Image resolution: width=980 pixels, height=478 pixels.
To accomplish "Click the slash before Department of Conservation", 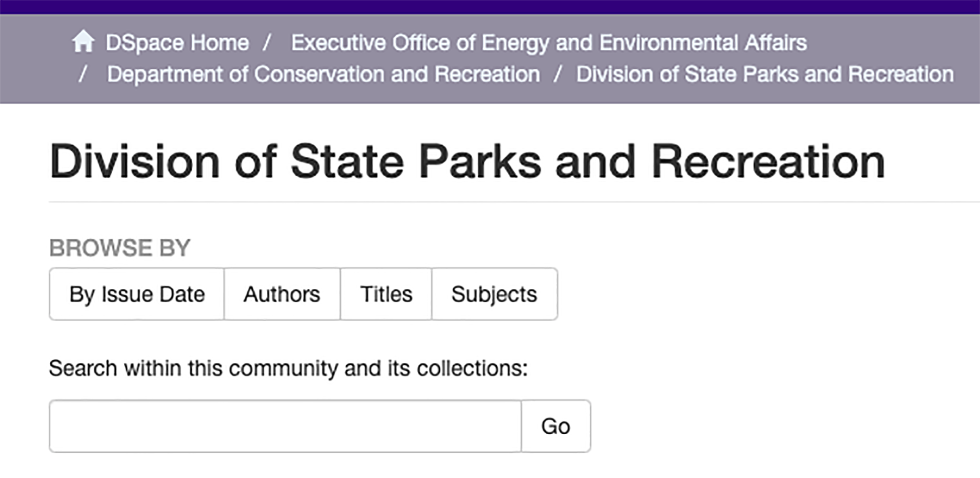I will click(84, 74).
